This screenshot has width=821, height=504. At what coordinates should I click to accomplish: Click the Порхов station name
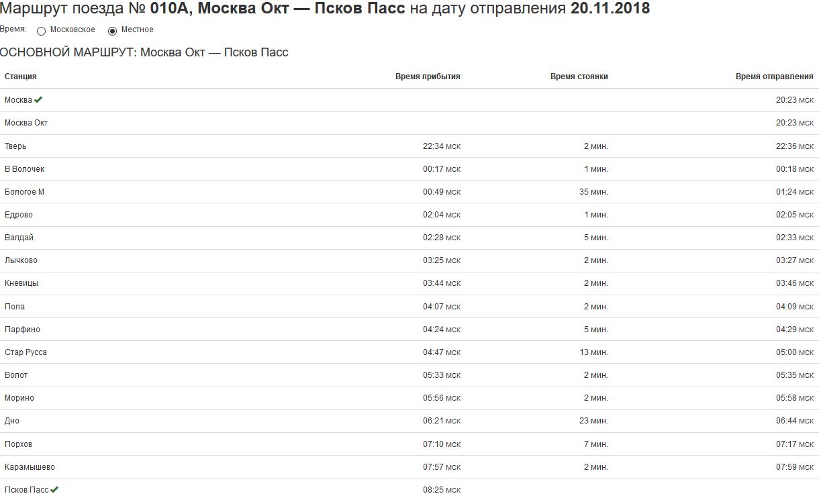[18, 444]
